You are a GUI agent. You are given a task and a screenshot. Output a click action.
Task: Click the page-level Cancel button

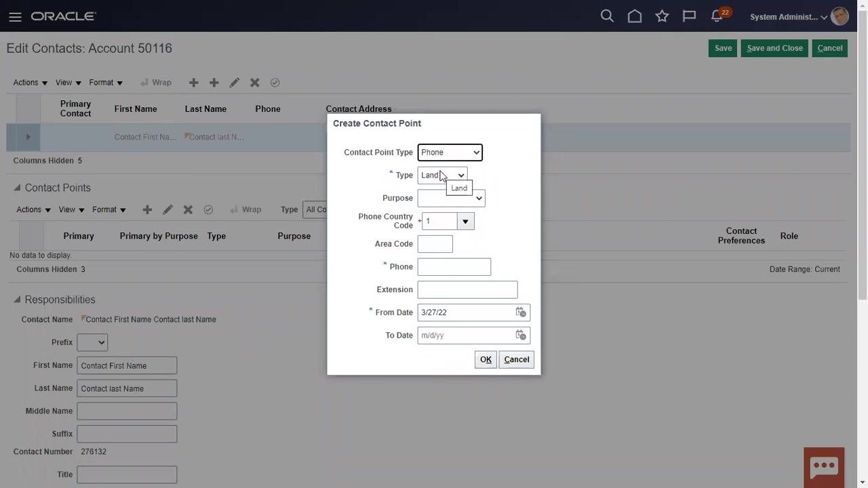click(830, 48)
